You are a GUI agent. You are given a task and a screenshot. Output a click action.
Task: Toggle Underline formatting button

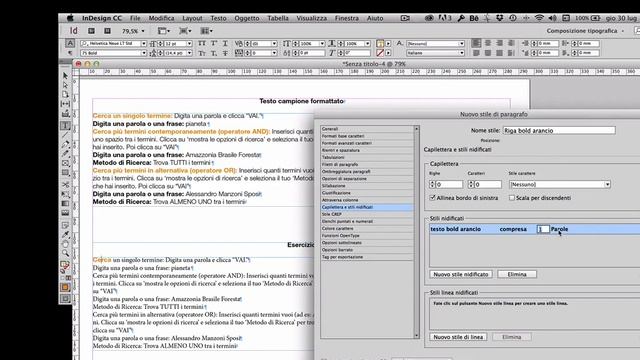(225, 43)
